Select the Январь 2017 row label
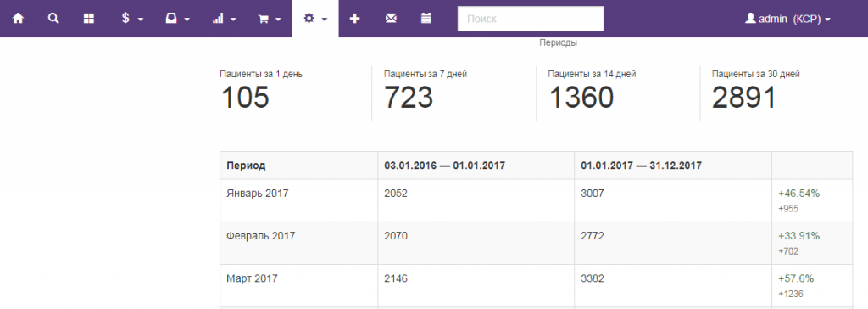The image size is (868, 309). click(258, 194)
